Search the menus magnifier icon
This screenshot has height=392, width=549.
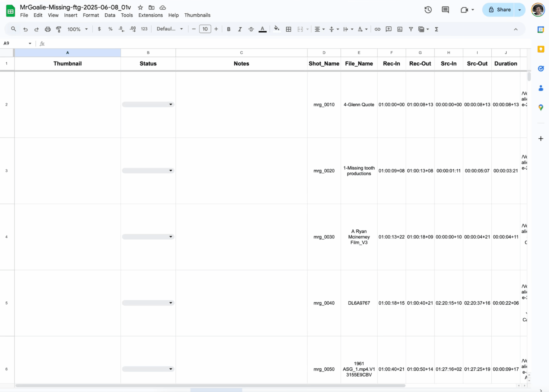click(x=14, y=29)
